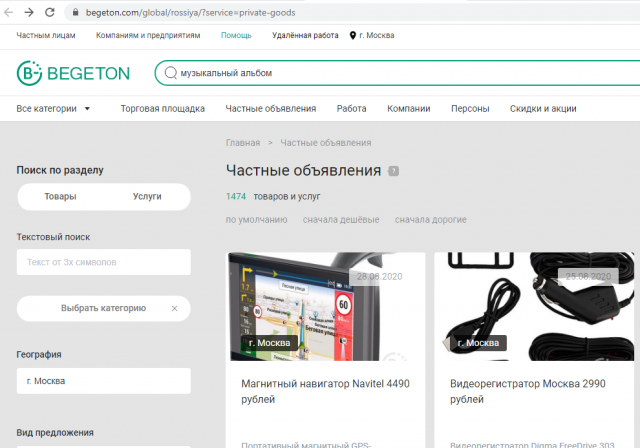The image size is (640, 448).
Task: Open the Помощь link in top bar
Action: click(236, 35)
